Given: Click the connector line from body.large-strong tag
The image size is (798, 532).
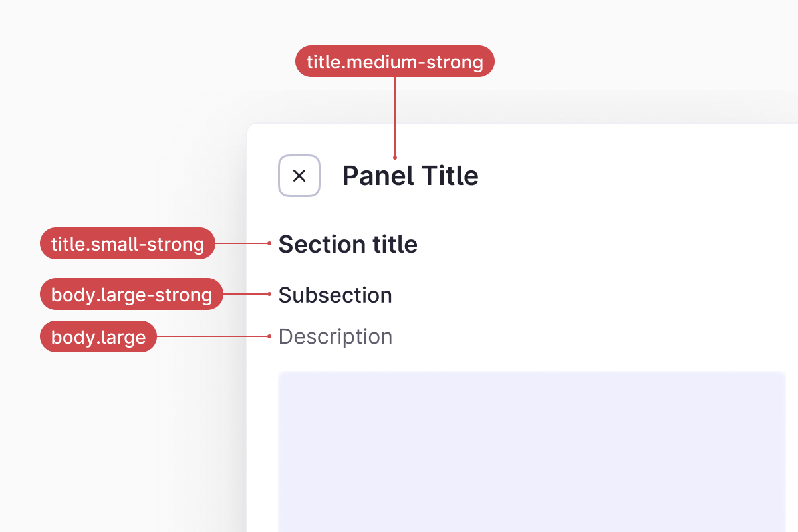Looking at the screenshot, I should [246, 294].
